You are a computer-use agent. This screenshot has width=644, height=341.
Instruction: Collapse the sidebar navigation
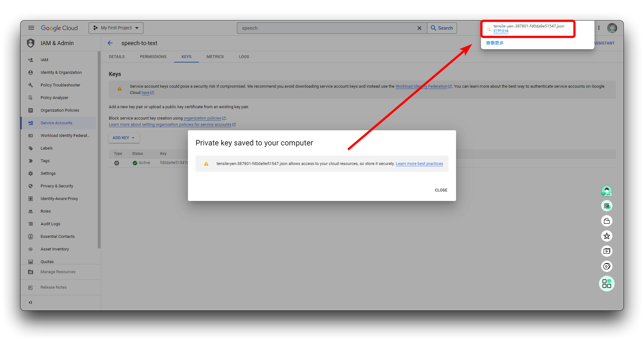(x=31, y=303)
